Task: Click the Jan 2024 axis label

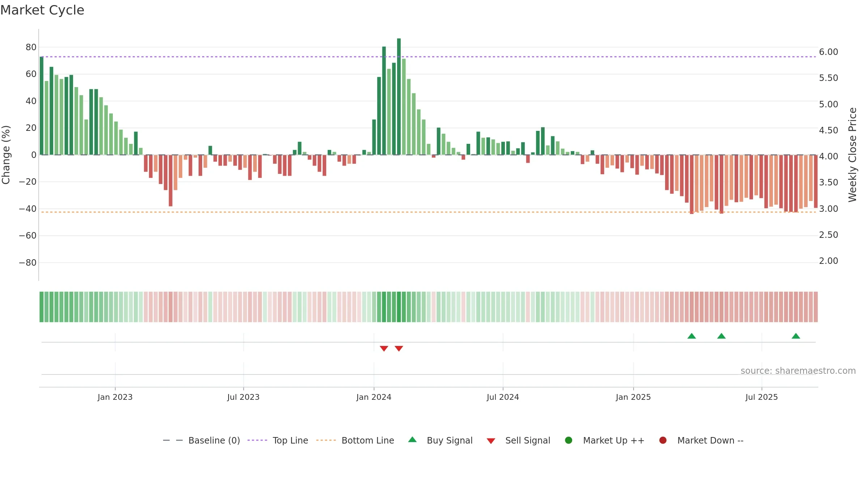Action: tap(374, 397)
